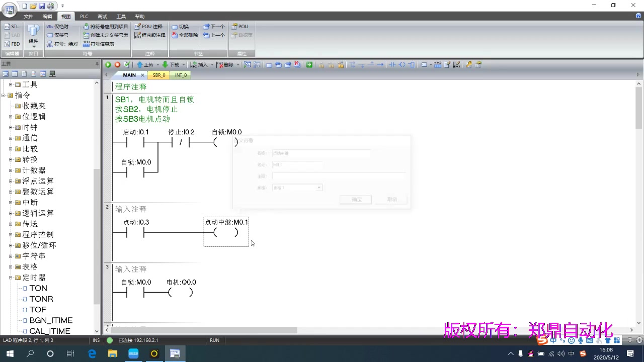The width and height of the screenshot is (644, 362).
Task: Select 仅符号 addressing display
Action: (x=57, y=35)
